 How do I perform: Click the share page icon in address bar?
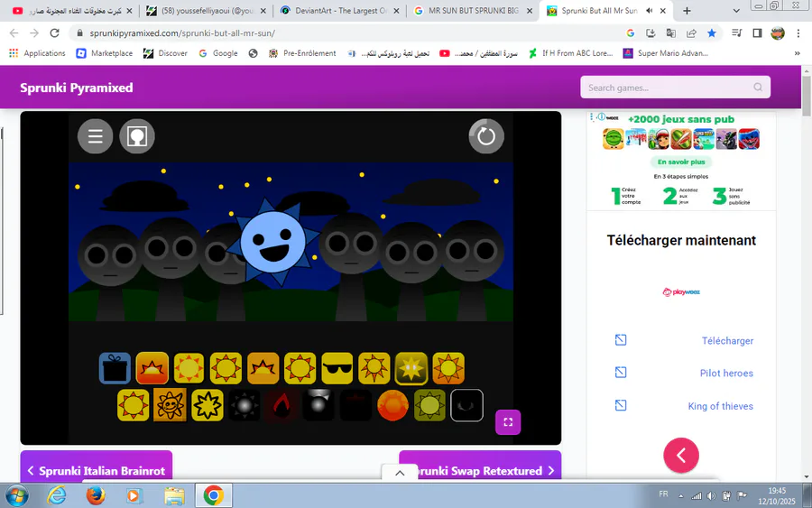click(x=691, y=32)
